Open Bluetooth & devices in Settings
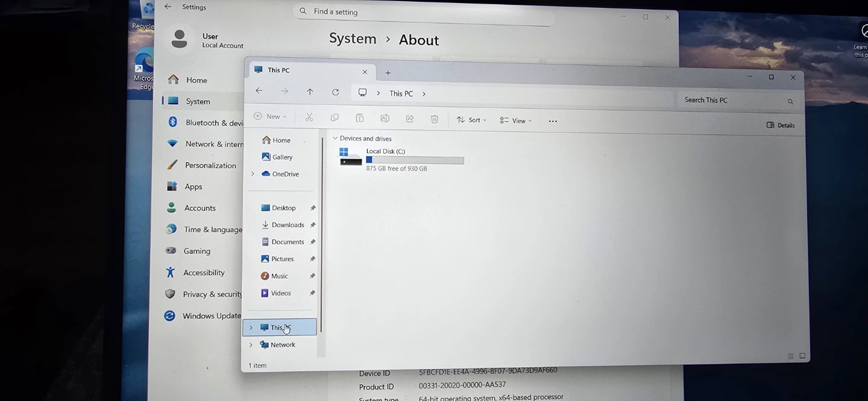Viewport: 868px width, 401px height. tap(205, 122)
